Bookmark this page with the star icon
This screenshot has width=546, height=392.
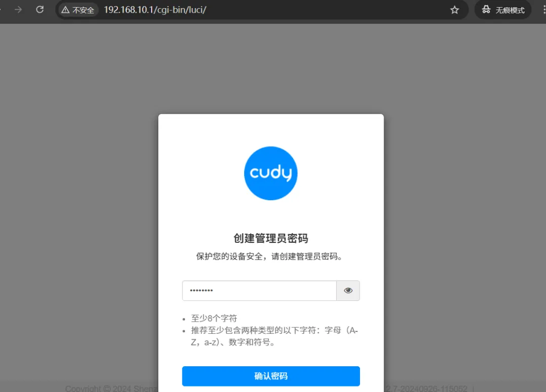click(454, 10)
